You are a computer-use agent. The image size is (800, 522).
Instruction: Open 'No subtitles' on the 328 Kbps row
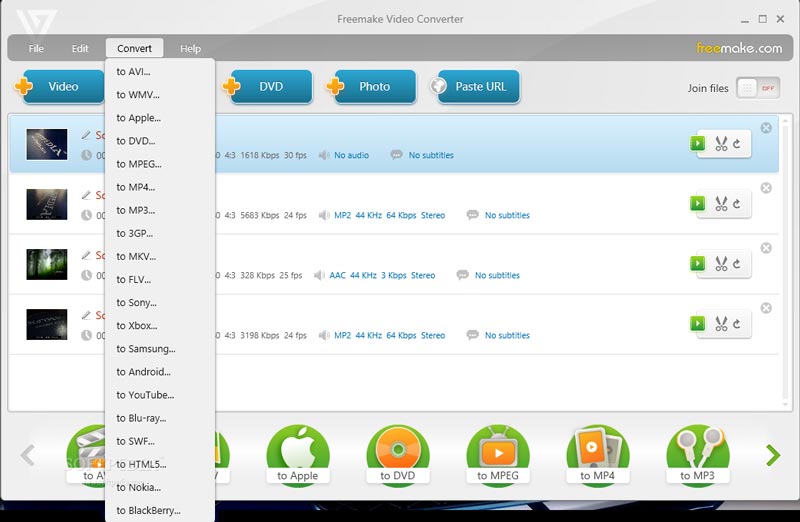[497, 276]
